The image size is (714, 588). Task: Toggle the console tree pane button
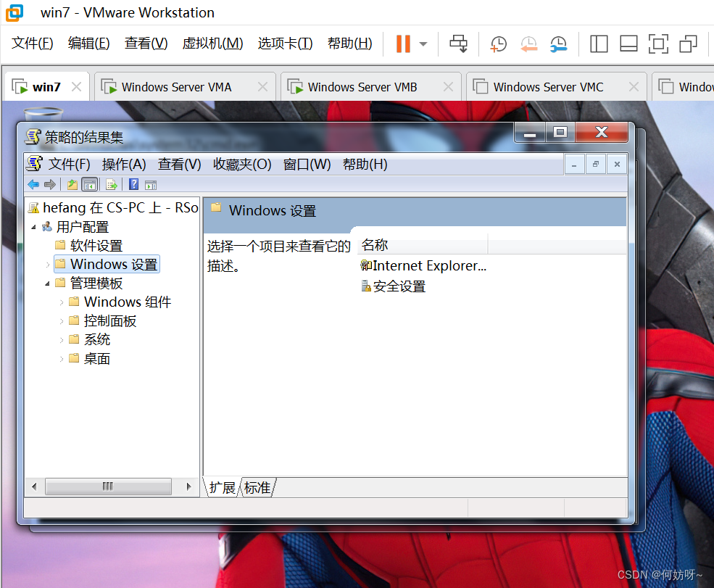[x=90, y=184]
